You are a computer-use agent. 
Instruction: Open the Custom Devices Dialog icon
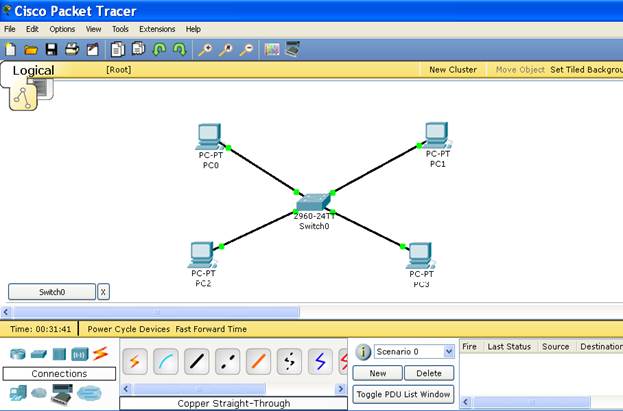pos(293,49)
